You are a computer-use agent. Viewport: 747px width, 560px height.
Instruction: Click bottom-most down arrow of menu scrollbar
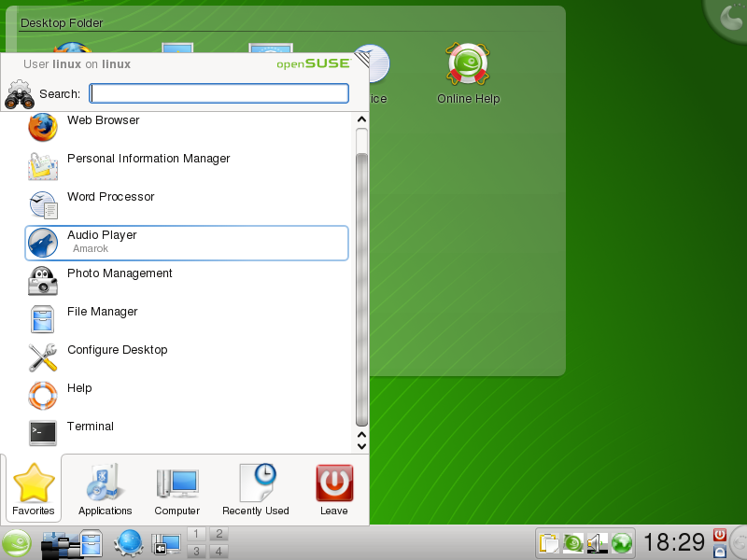point(361,446)
